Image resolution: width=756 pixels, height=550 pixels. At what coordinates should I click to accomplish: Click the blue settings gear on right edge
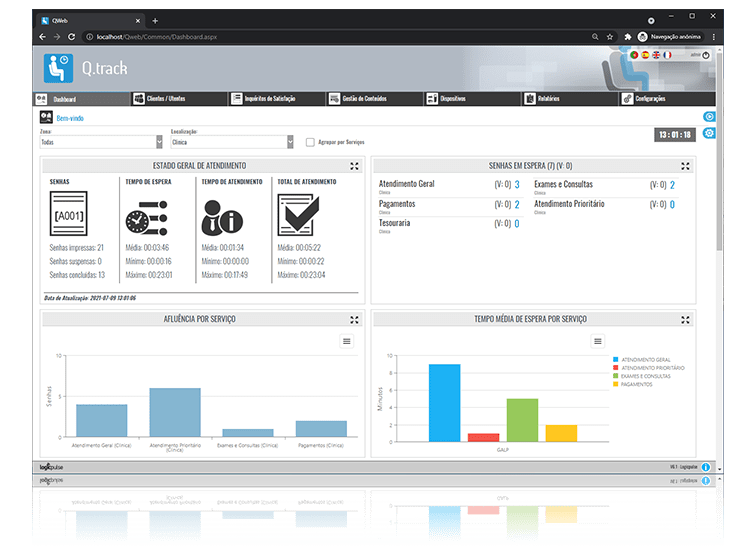709,133
